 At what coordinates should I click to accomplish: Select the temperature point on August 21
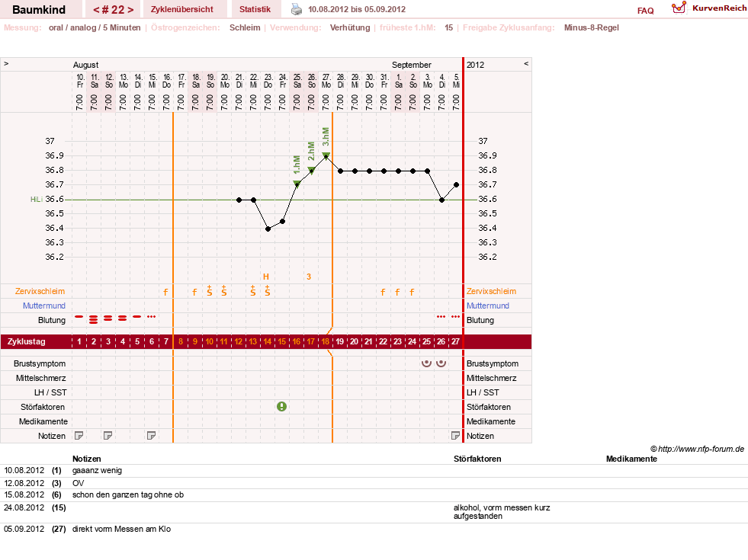tap(239, 200)
